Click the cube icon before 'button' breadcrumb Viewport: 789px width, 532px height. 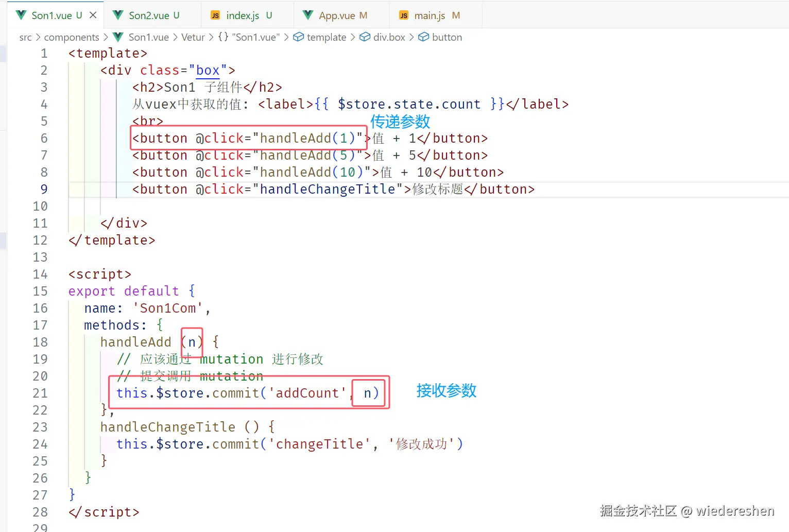click(423, 37)
